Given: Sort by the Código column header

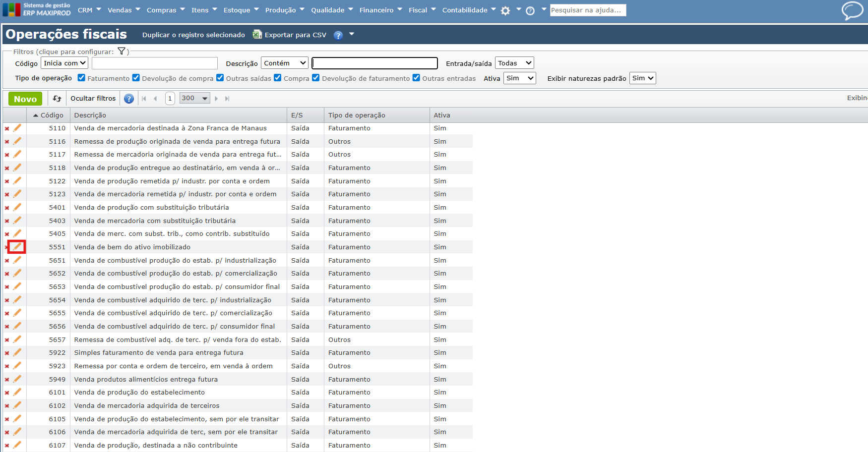Looking at the screenshot, I should point(48,115).
